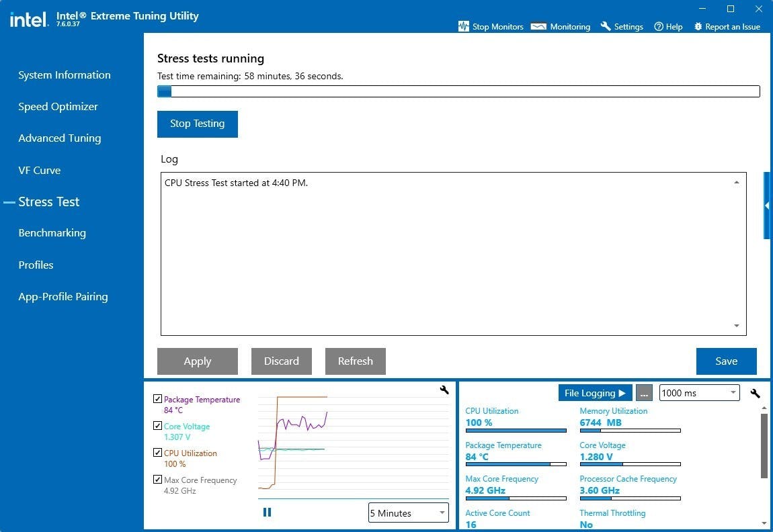Click the stress test progress bar
Image resolution: width=773 pixels, height=532 pixels.
pyautogui.click(x=458, y=91)
